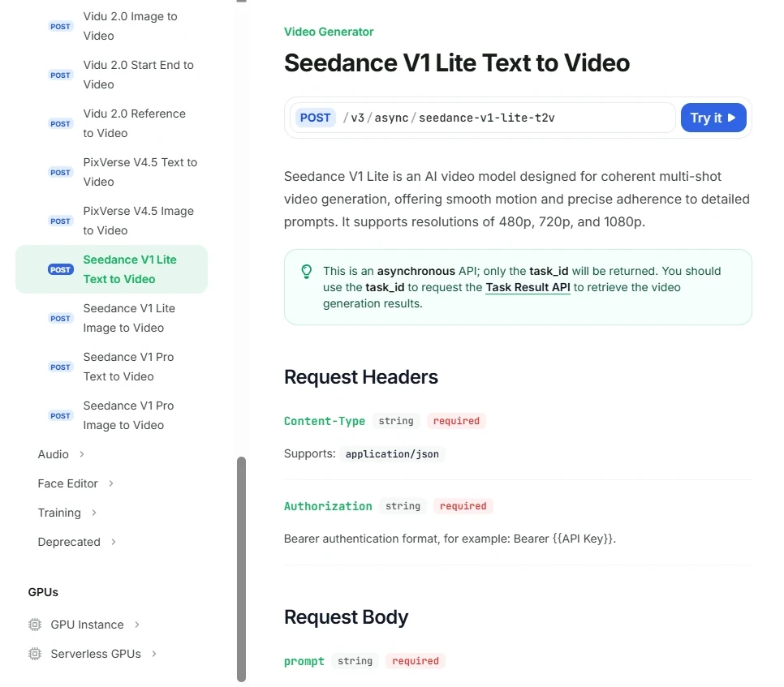Click POST badge beside Vidu 2.0 Reference
The width and height of the screenshot is (784, 687).
[61, 124]
